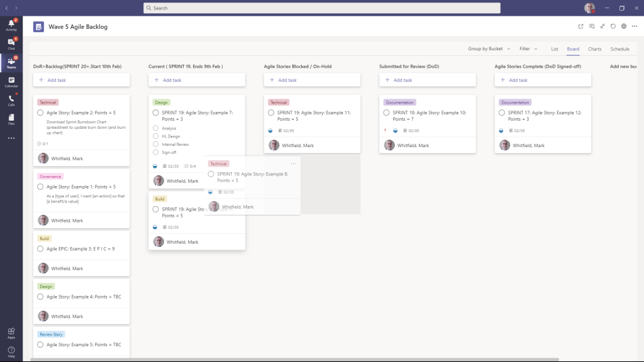Image resolution: width=644 pixels, height=362 pixels.
Task: Open the conversation icon near top right
Action: (x=592, y=26)
